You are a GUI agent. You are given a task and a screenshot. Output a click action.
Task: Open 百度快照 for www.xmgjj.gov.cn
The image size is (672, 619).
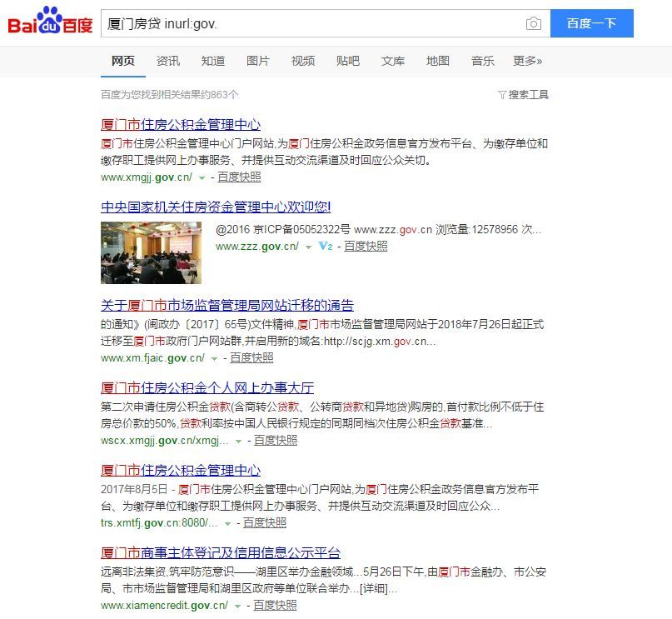[239, 177]
